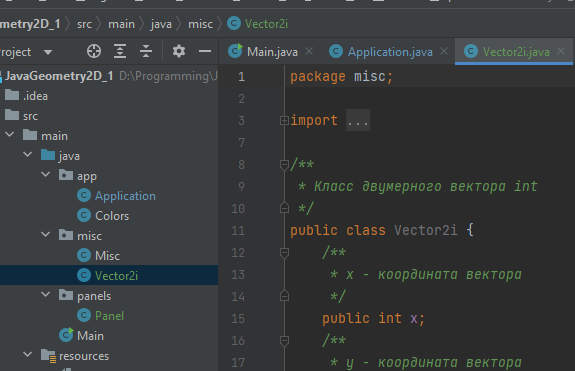
Task: Click the Select Opened File crosshair icon
Action: tap(94, 51)
